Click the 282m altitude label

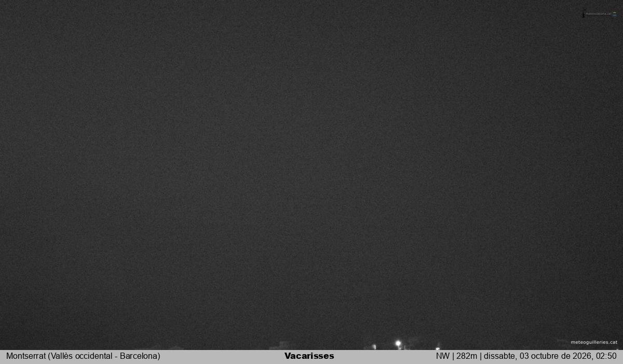(467, 356)
